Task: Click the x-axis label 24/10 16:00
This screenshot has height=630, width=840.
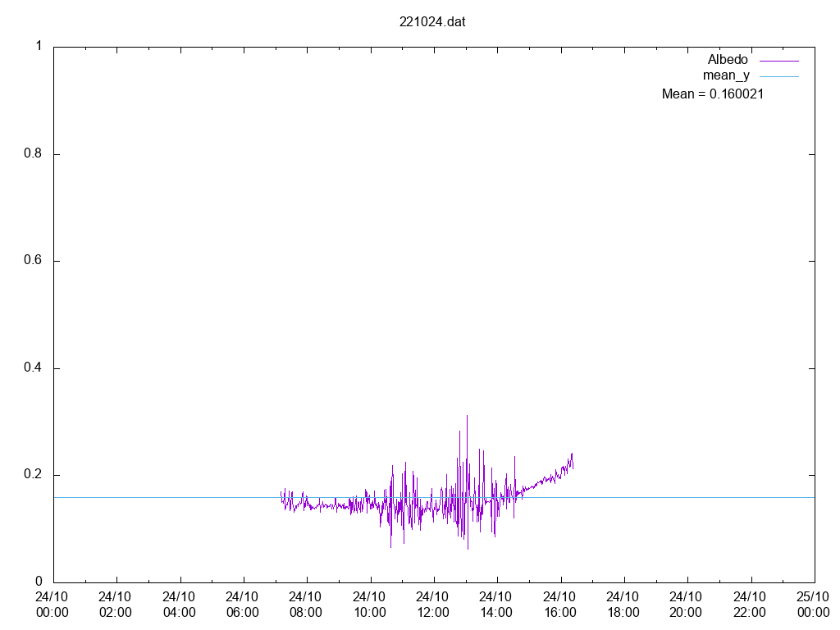Action: 559,605
